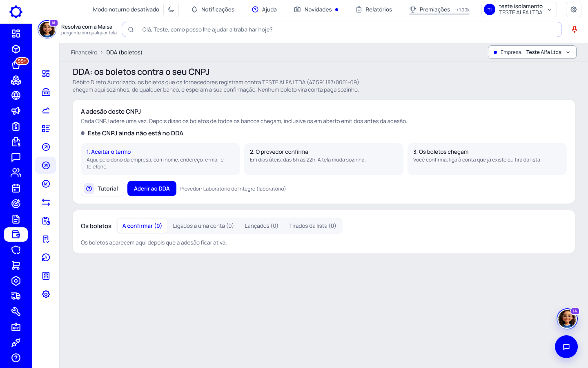Open the wrench tools icon
The height and width of the screenshot is (368, 588).
click(16, 312)
